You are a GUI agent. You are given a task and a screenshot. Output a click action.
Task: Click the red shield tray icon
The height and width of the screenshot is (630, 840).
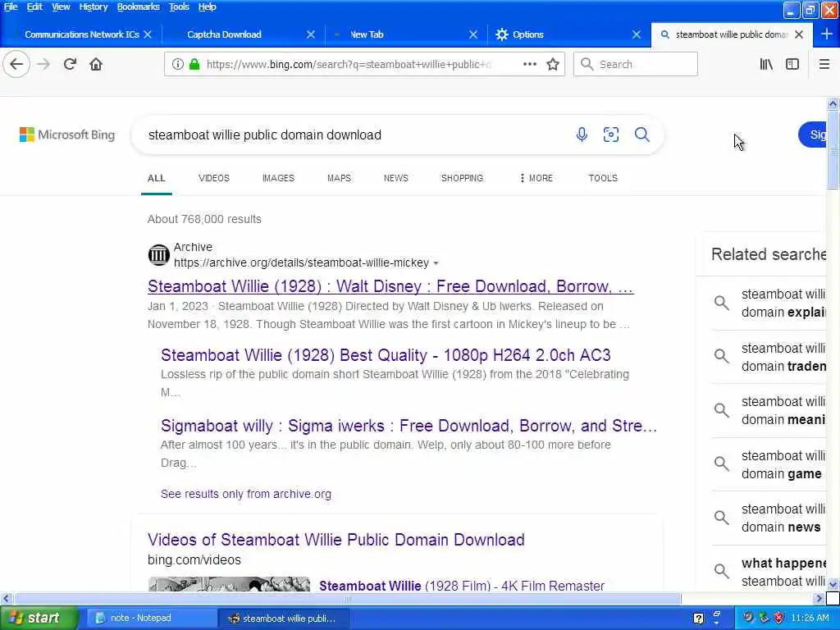779,618
